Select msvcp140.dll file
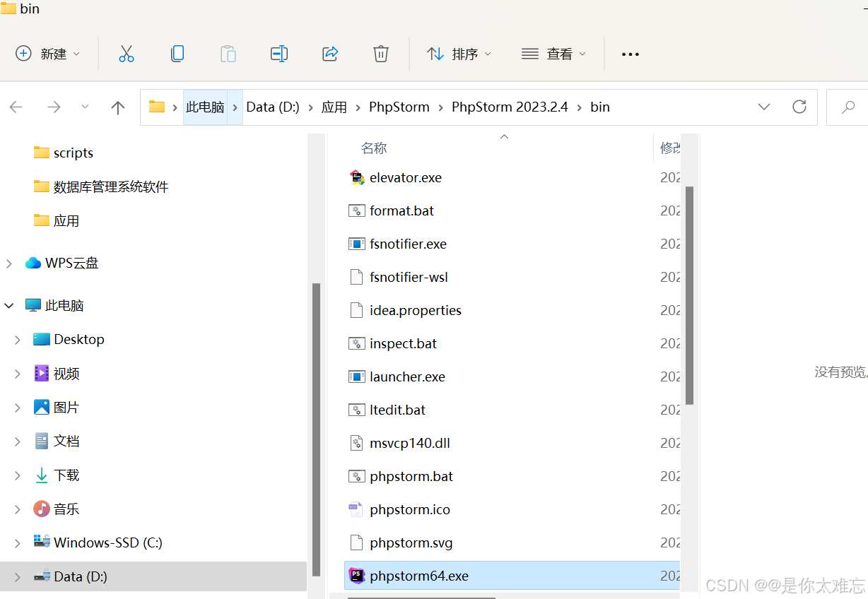The width and height of the screenshot is (868, 599). point(512,443)
